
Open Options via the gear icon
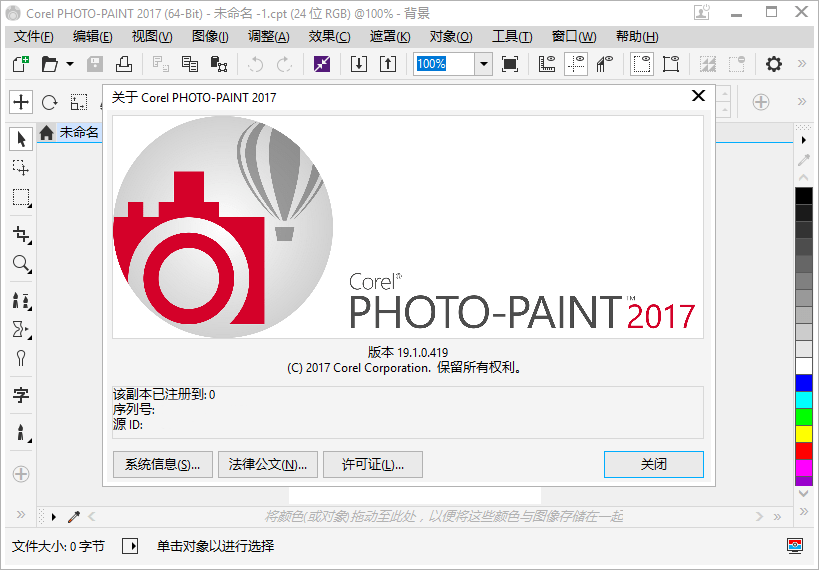click(774, 64)
